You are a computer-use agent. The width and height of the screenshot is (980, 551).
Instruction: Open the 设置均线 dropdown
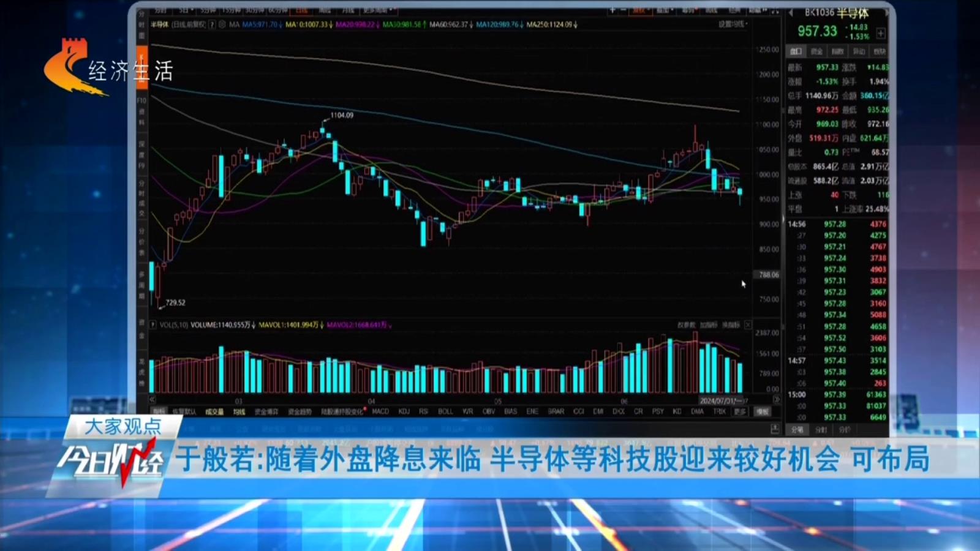click(x=733, y=24)
